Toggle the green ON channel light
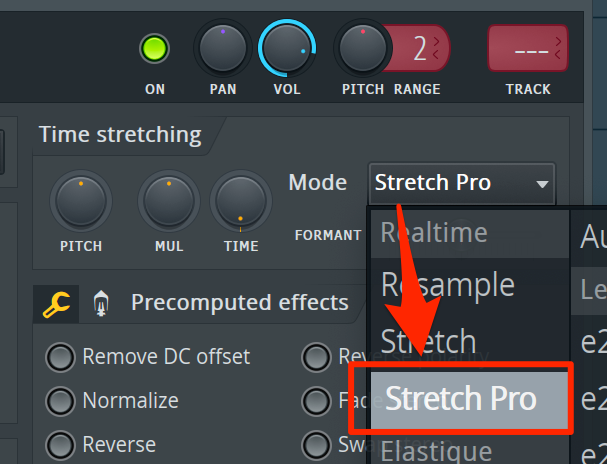The image size is (607, 464). [x=154, y=49]
